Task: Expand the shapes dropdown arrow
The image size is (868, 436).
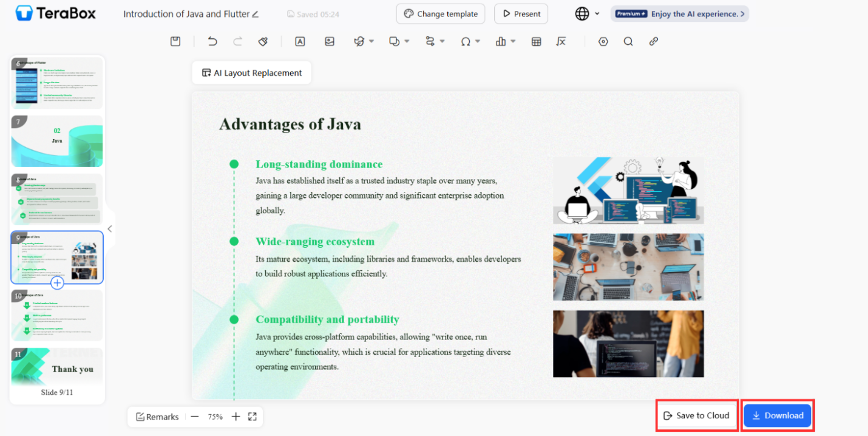Action: 407,41
